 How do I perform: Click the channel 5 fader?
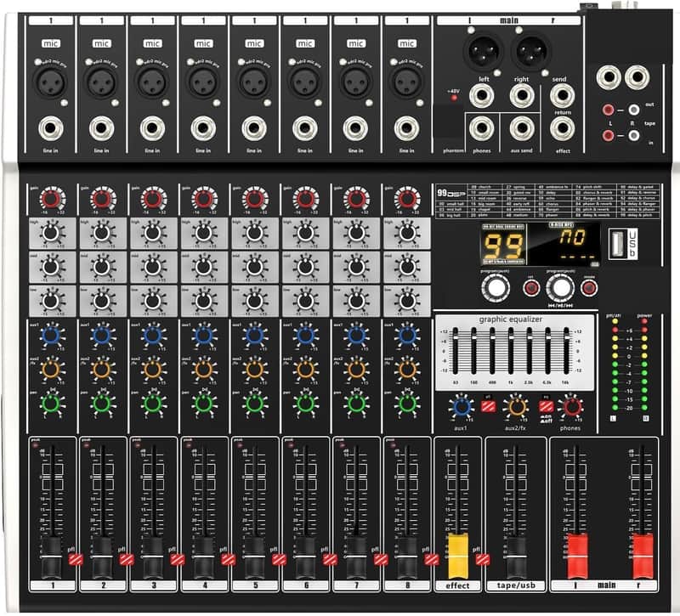point(254,557)
